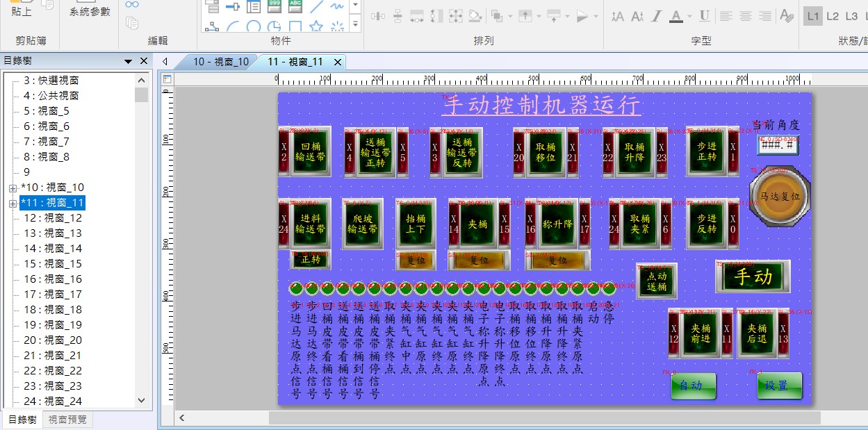Toggle the 夹桶 switch on canvas

(x=478, y=224)
